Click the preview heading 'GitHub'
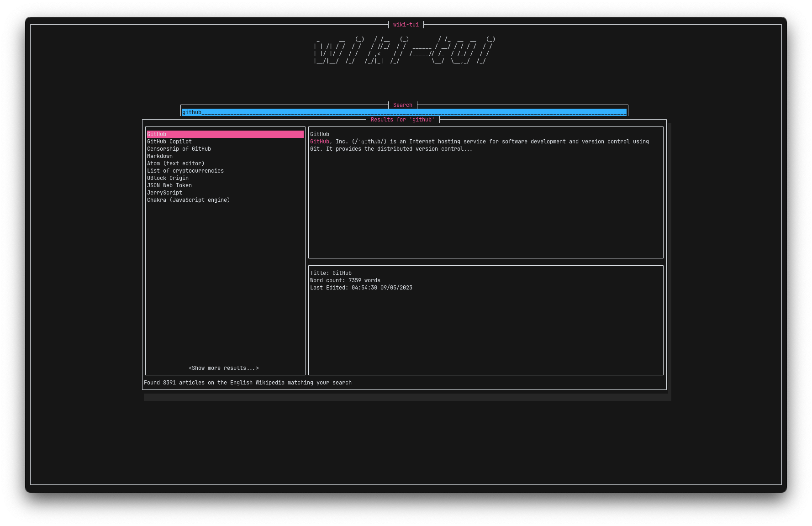 [x=320, y=134]
